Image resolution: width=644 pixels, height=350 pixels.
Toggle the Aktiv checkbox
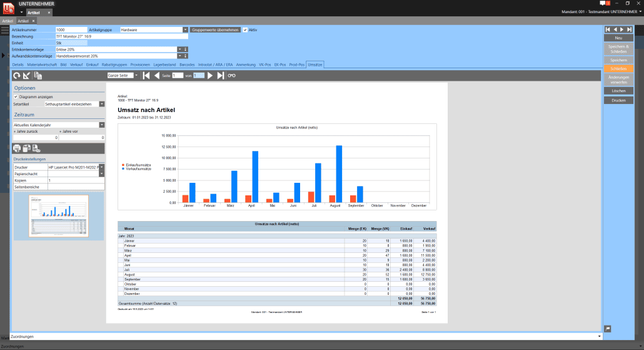click(245, 29)
